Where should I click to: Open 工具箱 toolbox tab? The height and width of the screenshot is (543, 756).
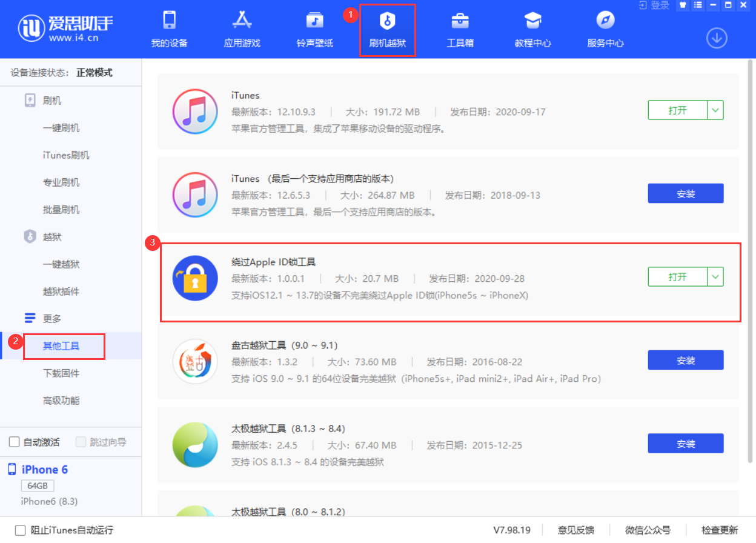point(460,29)
